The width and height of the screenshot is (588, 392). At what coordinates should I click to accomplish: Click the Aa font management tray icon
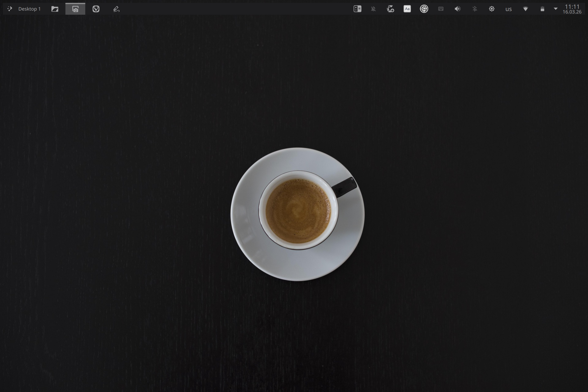tap(407, 9)
